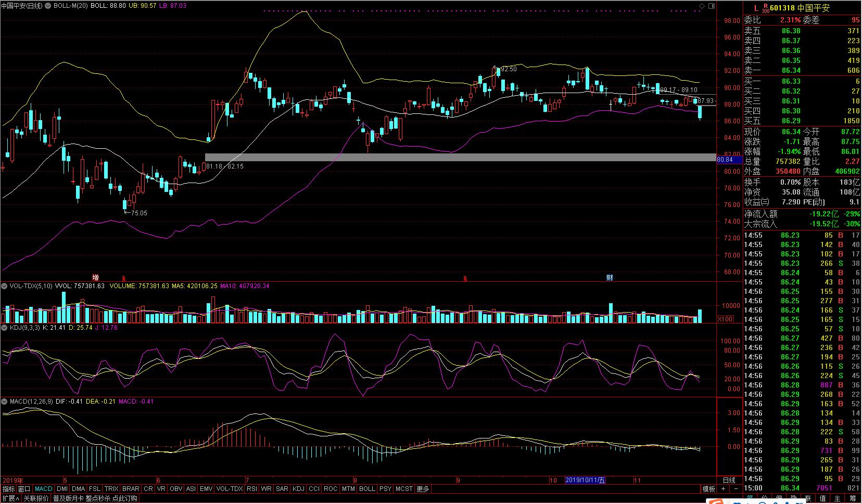The height and width of the screenshot is (504, 862).
Task: Open the 指标 indicator menu
Action: coord(9,489)
